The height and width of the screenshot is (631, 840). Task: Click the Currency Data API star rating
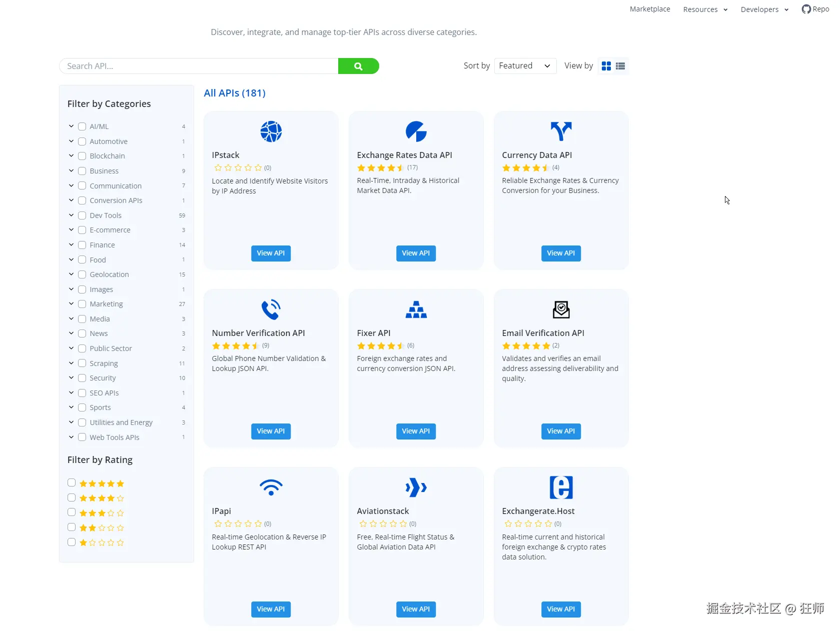click(526, 168)
